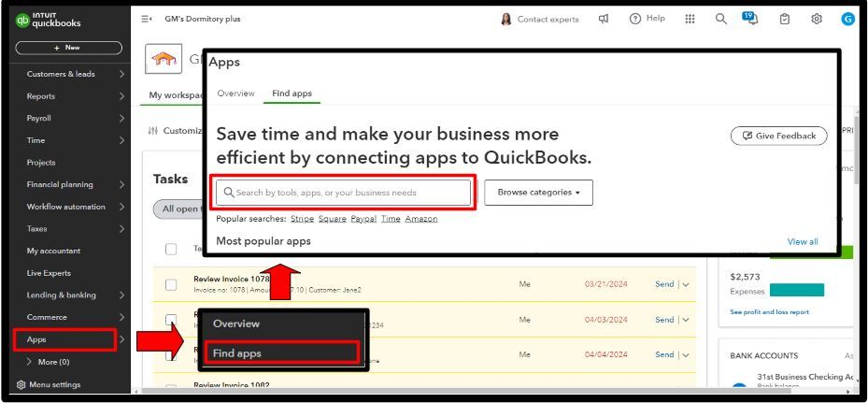Screen dimensions: 868x403
Task: Click See profit and loss report link
Action: pyautogui.click(x=770, y=312)
